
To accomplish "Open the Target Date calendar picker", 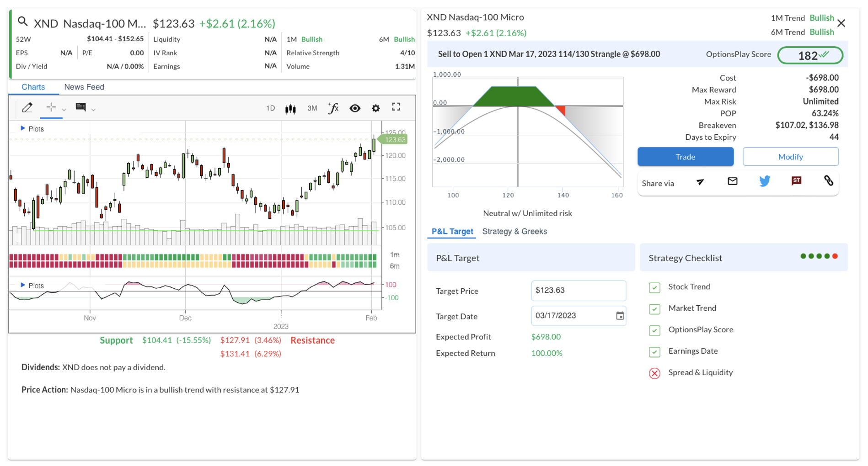I will 620,316.
